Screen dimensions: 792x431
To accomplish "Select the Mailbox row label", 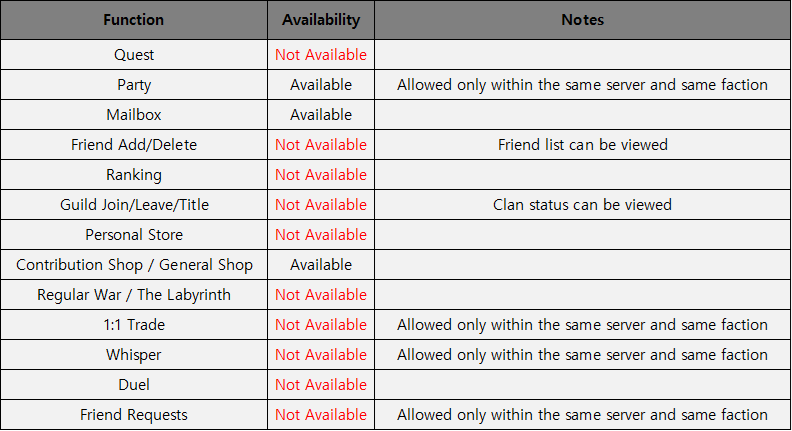I will click(134, 115).
